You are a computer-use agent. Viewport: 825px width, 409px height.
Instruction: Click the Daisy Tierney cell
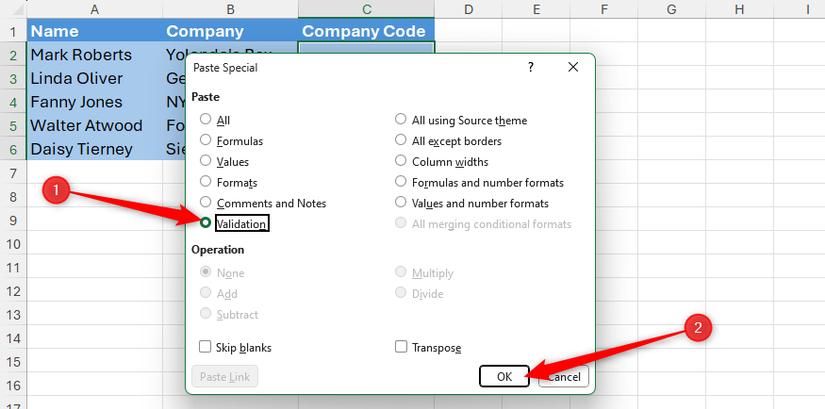[x=95, y=149]
